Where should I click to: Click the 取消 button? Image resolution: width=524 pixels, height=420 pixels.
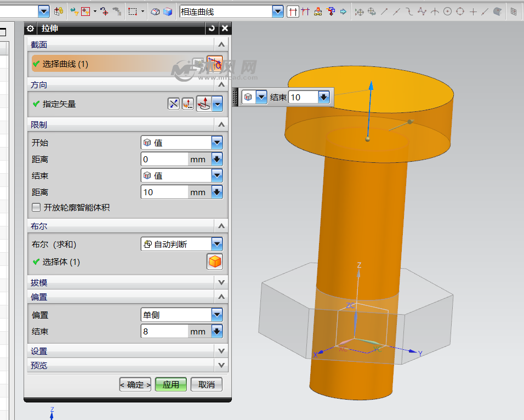(x=207, y=384)
